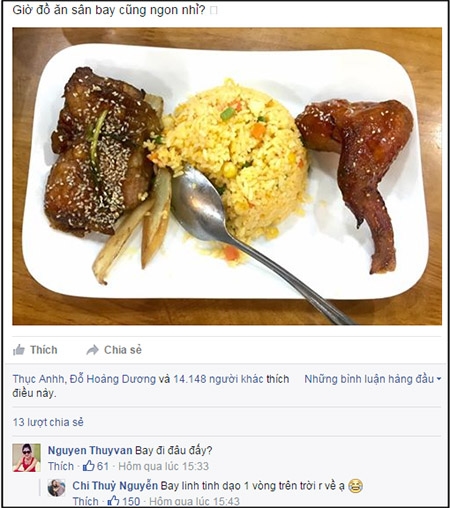Open the 13 lượt chia sẻ link
The image size is (450, 508).
coord(48,422)
